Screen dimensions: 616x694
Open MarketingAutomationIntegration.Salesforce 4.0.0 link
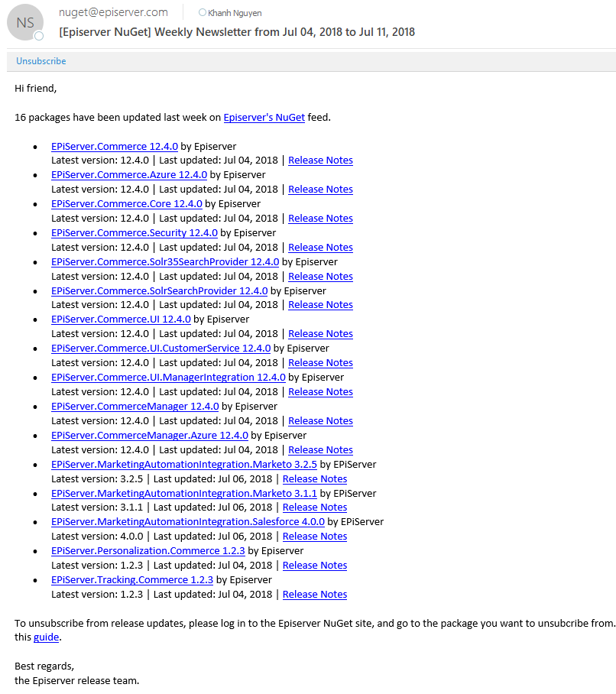(x=188, y=522)
